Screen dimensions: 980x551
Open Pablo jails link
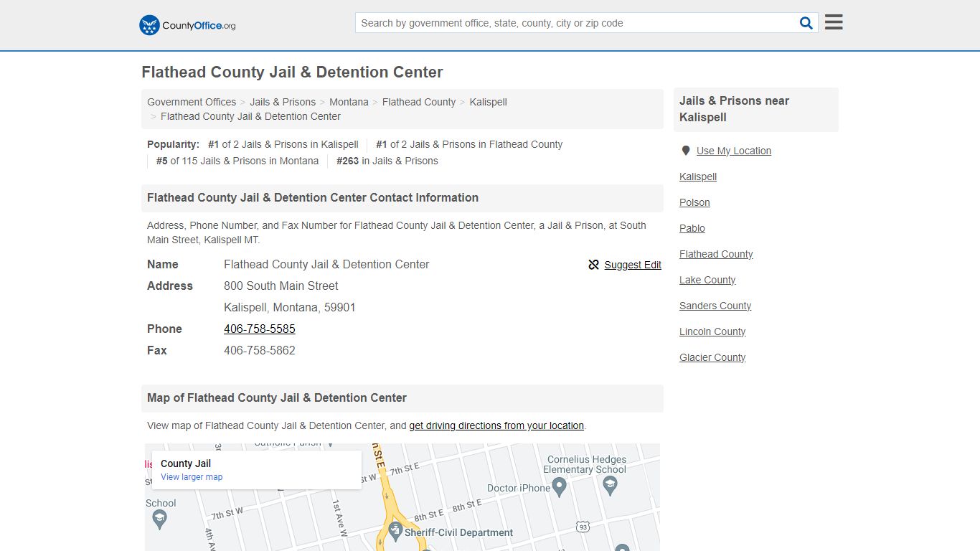692,228
